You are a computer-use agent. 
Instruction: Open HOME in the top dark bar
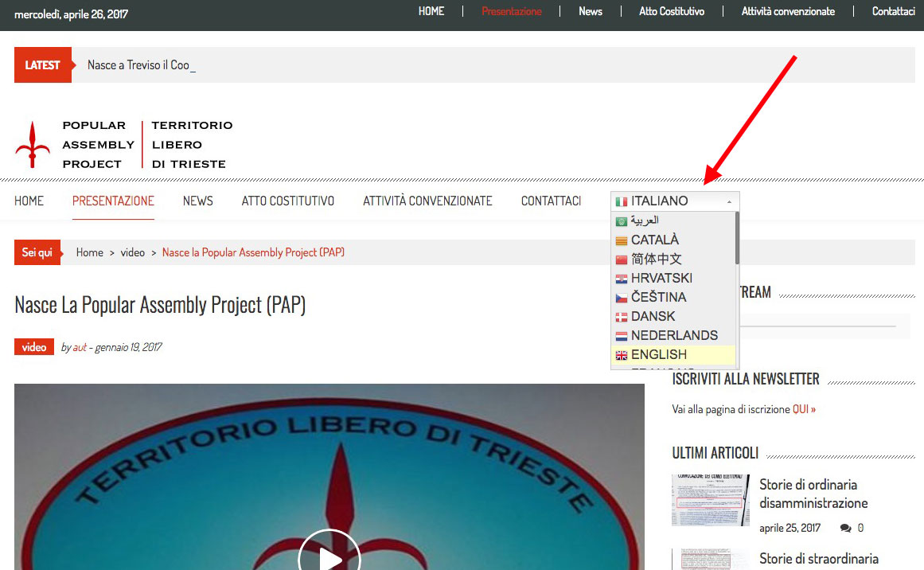click(431, 11)
